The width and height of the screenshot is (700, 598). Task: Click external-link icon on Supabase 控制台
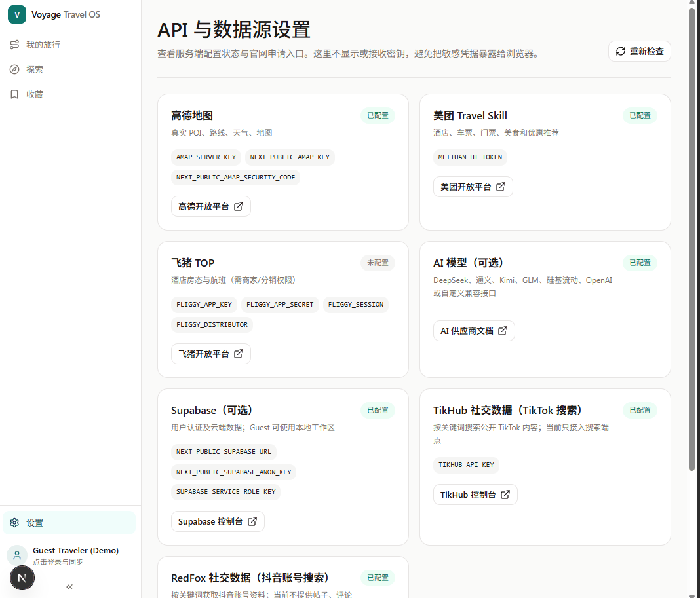pos(252,521)
